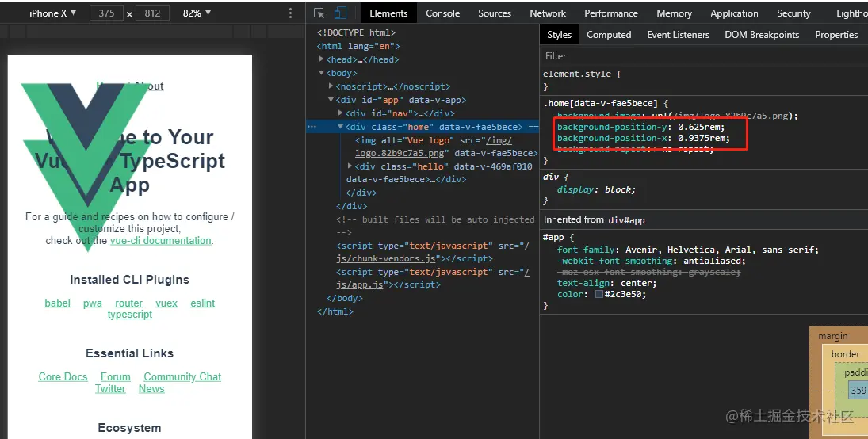The image size is (868, 439).
Task: Open the About nav link in page
Action: pos(149,86)
